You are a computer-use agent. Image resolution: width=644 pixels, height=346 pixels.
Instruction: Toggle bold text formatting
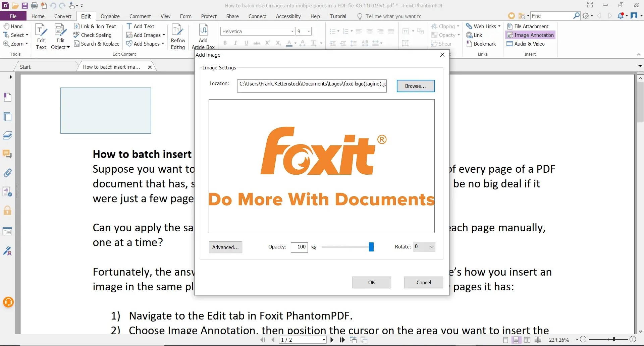pos(225,43)
